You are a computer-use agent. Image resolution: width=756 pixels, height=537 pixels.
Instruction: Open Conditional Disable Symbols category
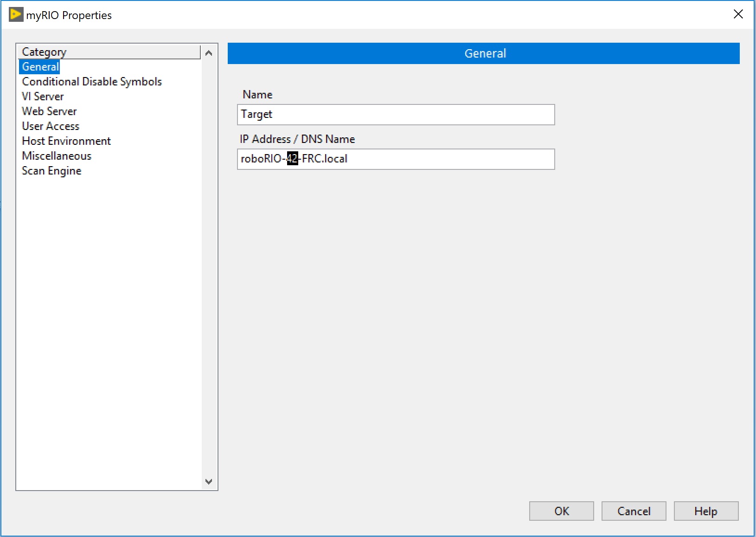pos(92,82)
